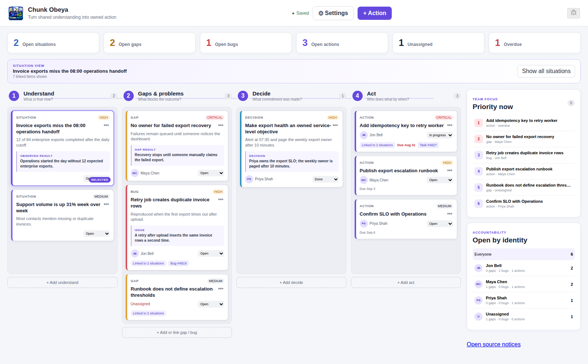Click step 1 Understand circle badge

click(x=14, y=96)
